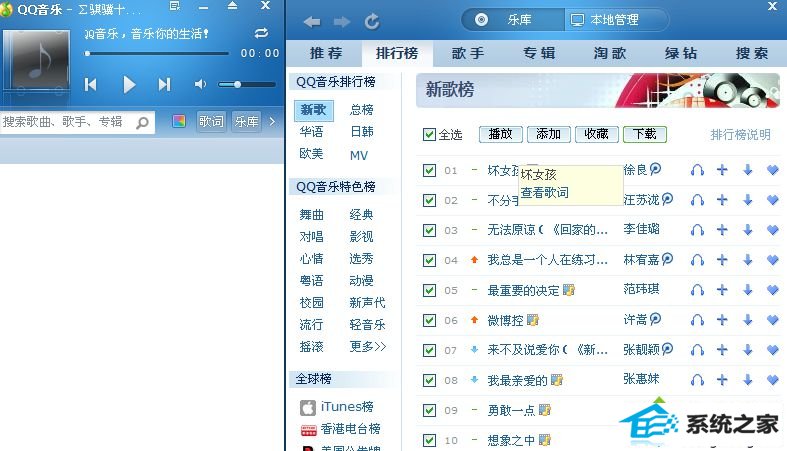This screenshot has width=787, height=451.
Task: Open the 专辑 tab
Action: click(x=539, y=53)
